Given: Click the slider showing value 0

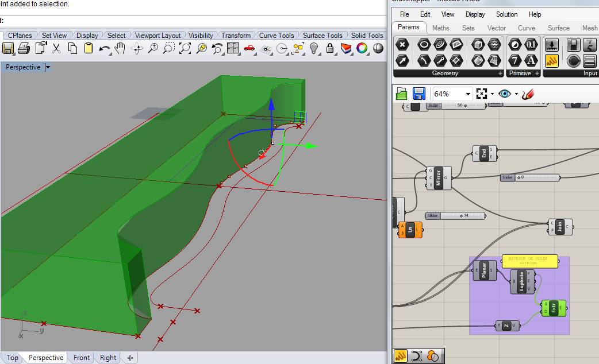Looking at the screenshot, I should pyautogui.click(x=530, y=177).
